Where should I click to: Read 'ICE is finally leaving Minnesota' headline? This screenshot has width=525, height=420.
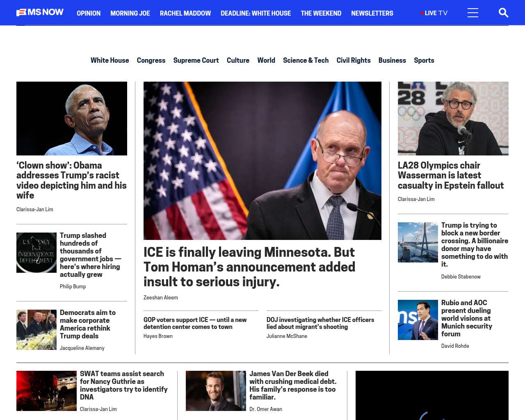[249, 267]
